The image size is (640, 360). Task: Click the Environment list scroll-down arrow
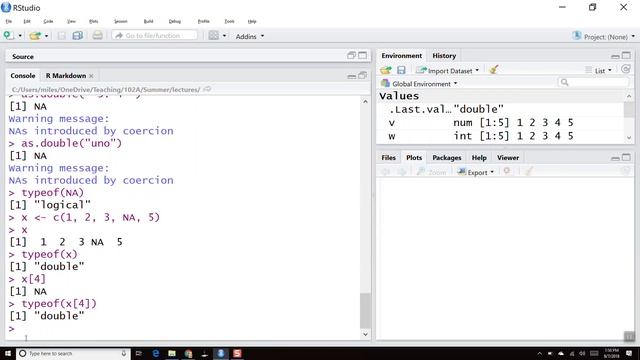pyautogui.click(x=629, y=138)
